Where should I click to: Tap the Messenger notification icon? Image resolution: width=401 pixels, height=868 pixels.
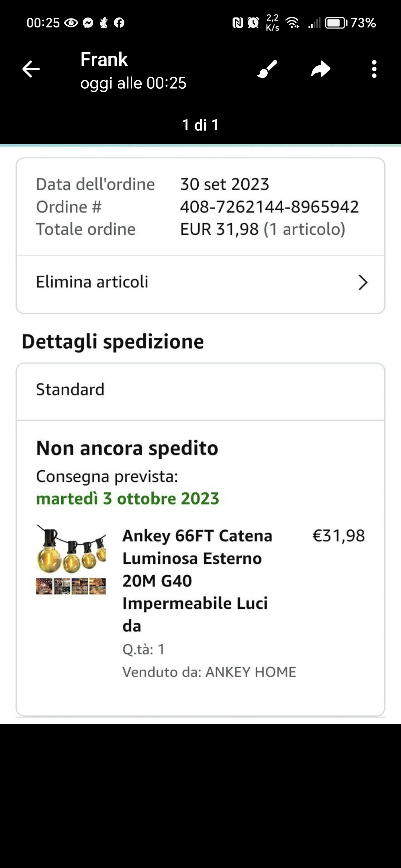pos(88,23)
